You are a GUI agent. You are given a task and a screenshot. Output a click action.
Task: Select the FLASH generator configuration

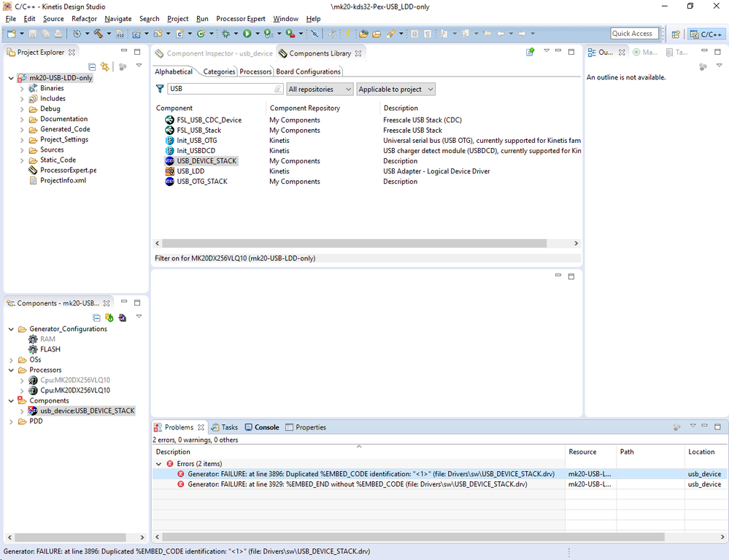50,349
